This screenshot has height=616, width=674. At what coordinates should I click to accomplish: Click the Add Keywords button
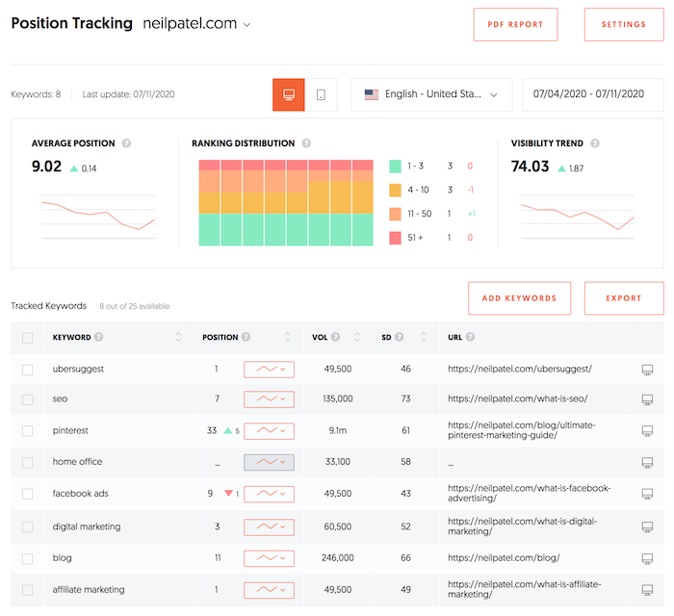[x=519, y=298]
